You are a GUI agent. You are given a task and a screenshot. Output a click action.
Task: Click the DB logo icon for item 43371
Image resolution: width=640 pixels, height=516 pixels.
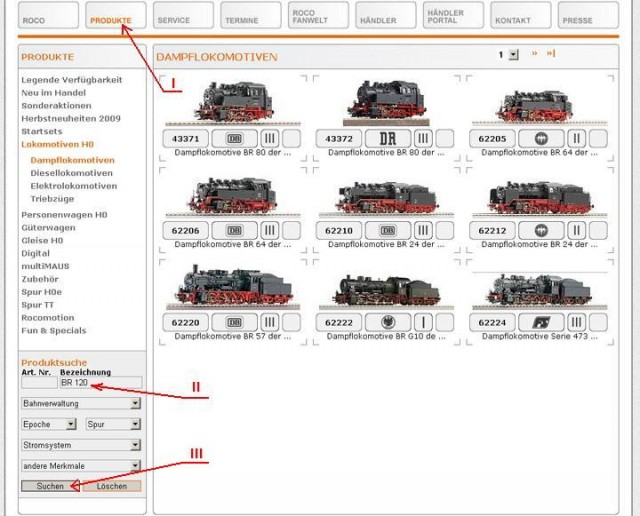click(x=234, y=139)
